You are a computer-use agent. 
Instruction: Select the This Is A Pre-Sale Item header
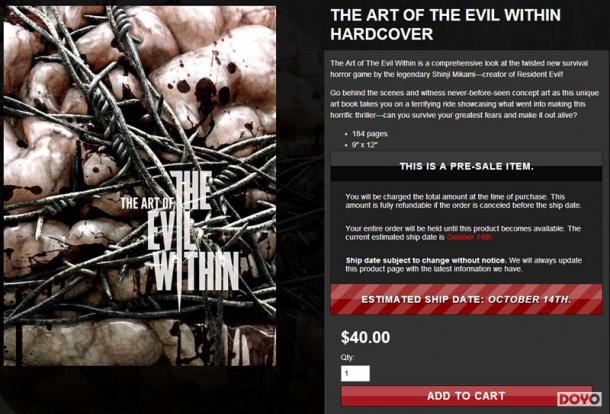click(466, 167)
